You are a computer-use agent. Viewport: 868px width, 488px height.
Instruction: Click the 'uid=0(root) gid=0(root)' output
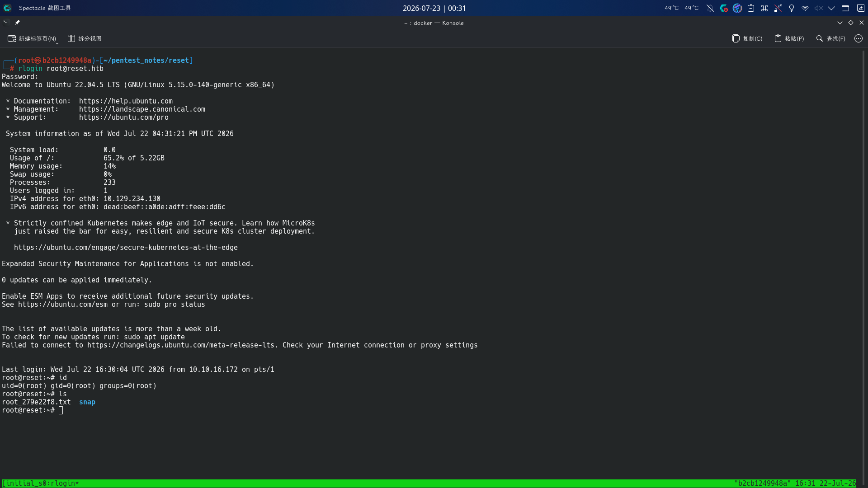pyautogui.click(x=79, y=386)
